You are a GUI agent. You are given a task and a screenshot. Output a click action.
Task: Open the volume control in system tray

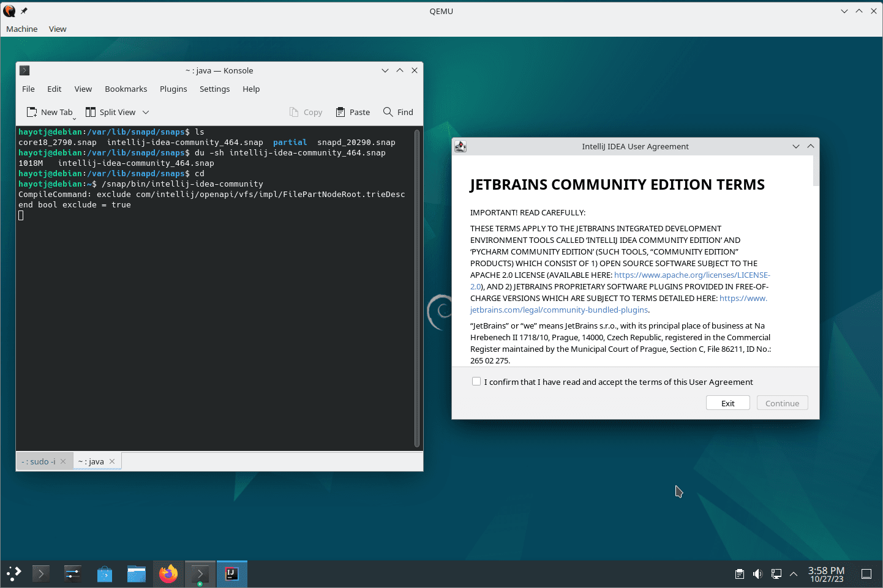pos(757,574)
